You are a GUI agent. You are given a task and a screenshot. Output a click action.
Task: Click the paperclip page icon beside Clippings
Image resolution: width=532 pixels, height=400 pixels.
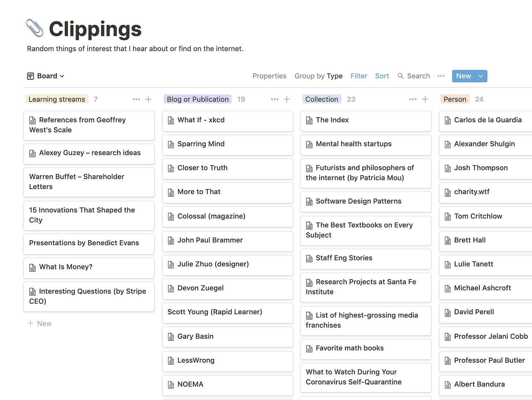(x=35, y=28)
